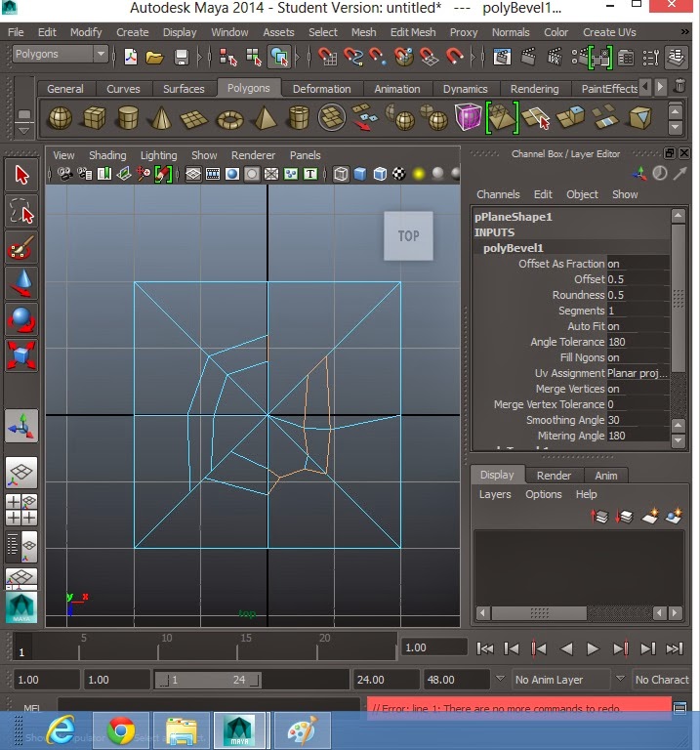Open the viewport Shading menu

pyautogui.click(x=107, y=155)
